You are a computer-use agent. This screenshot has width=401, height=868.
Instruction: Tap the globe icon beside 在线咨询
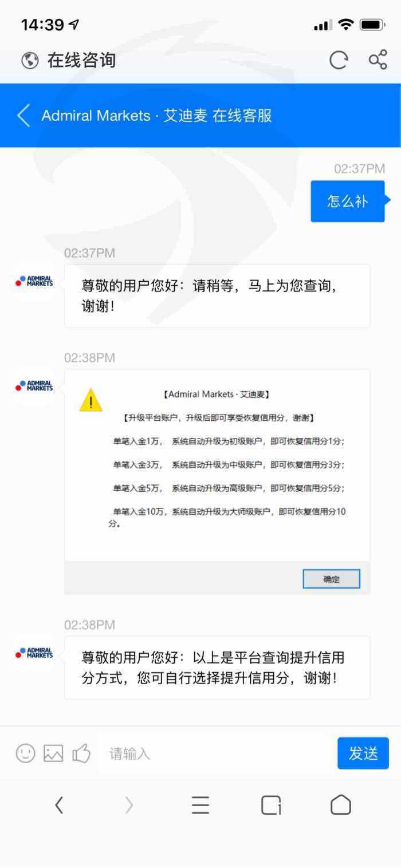[x=30, y=60]
